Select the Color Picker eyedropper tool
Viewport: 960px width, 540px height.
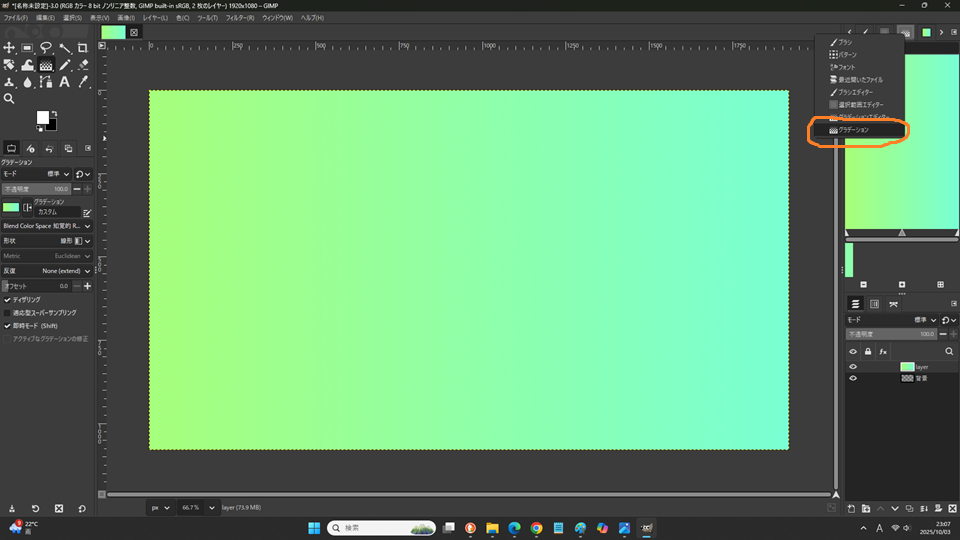coord(83,82)
